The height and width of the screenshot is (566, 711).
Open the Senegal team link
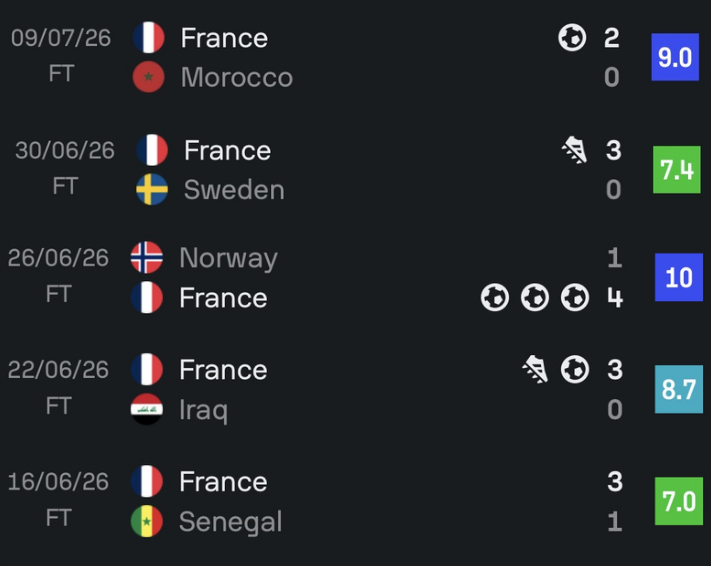[x=230, y=522]
